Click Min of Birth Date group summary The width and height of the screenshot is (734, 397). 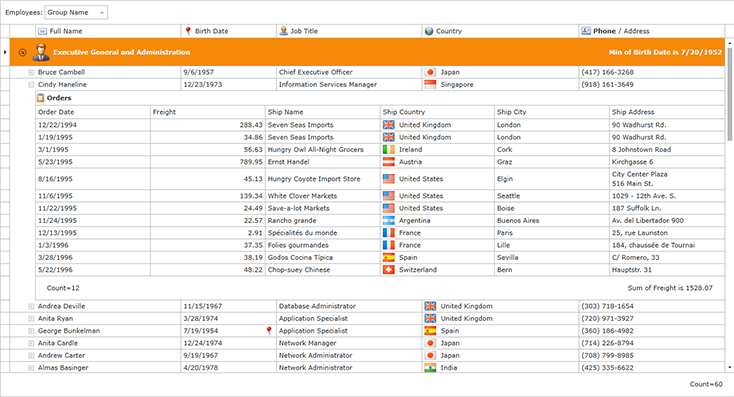coord(665,52)
